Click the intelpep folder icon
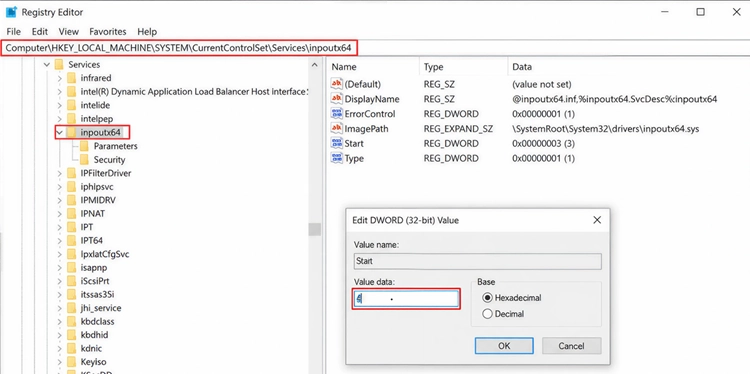Screen dimensions: 750x374 (71, 119)
